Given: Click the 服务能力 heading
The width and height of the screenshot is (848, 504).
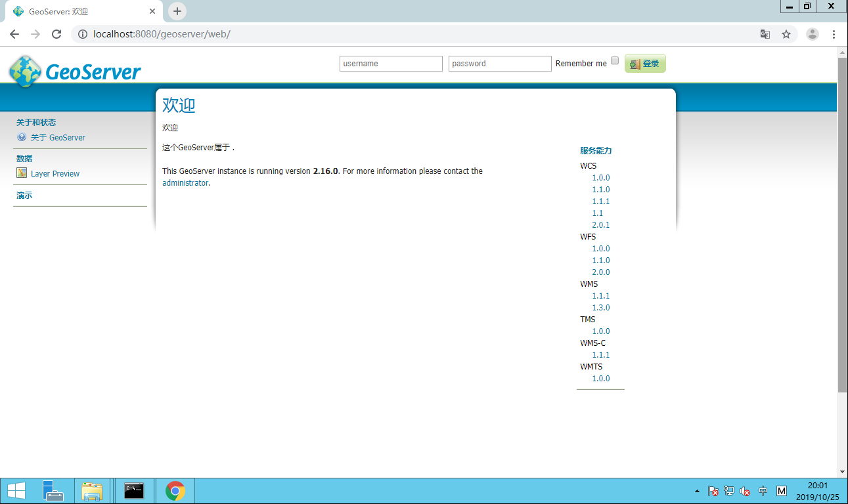Looking at the screenshot, I should tap(596, 151).
